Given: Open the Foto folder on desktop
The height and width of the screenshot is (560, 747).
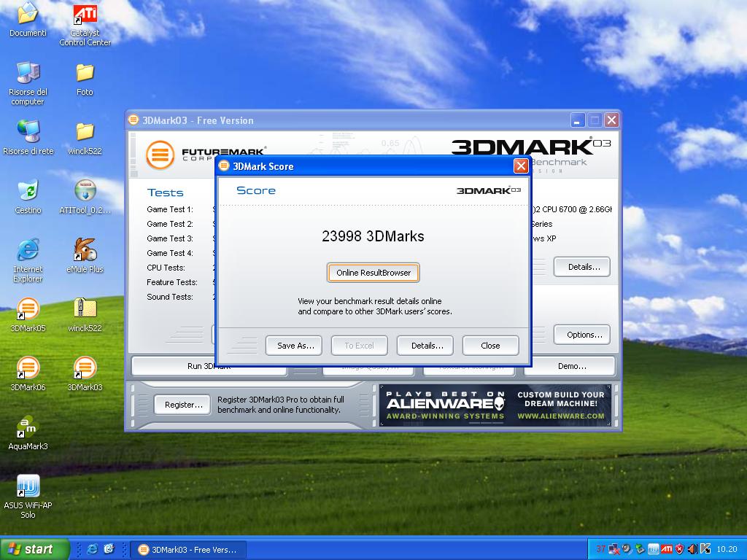Looking at the screenshot, I should (85, 73).
